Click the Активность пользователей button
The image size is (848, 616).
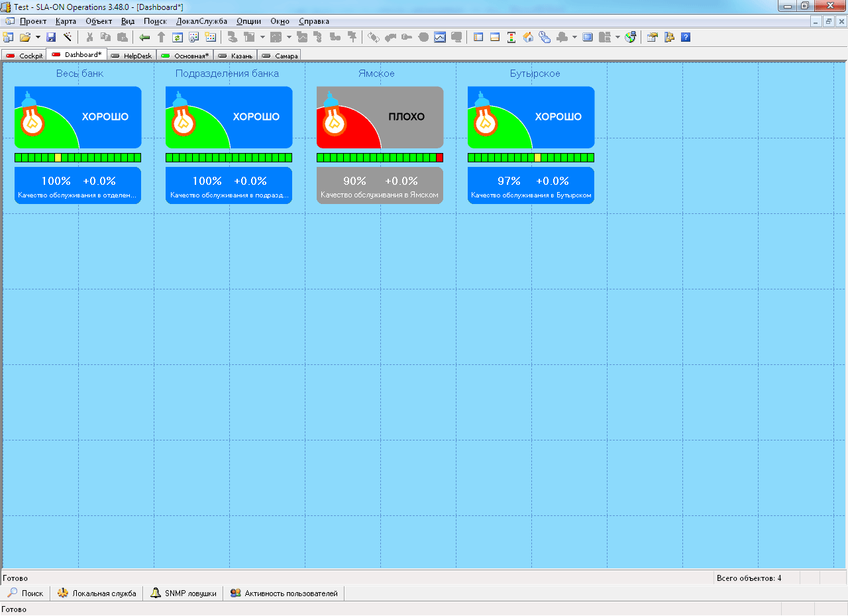pyautogui.click(x=284, y=593)
